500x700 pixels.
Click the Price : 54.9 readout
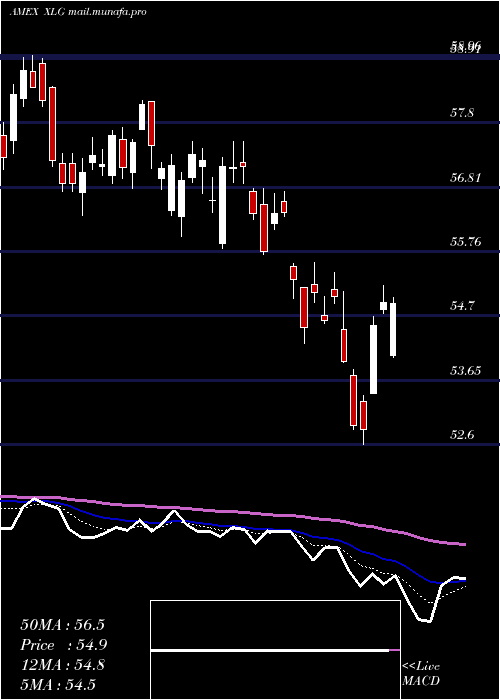pos(63,645)
